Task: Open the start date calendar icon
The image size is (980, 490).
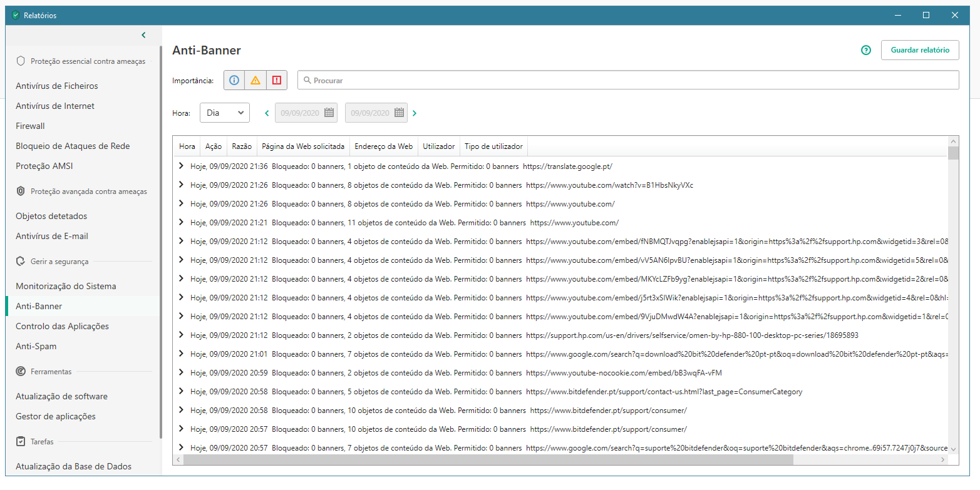Action: pos(329,113)
